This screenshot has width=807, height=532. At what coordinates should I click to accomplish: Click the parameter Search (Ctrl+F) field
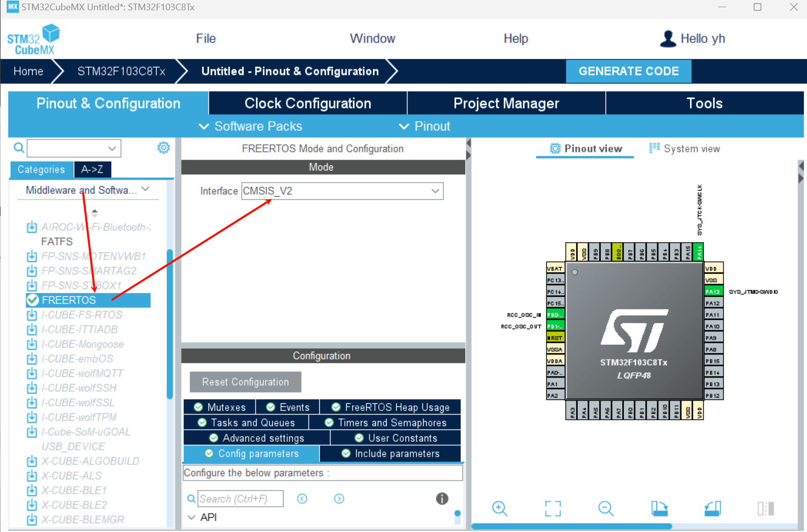pos(241,499)
